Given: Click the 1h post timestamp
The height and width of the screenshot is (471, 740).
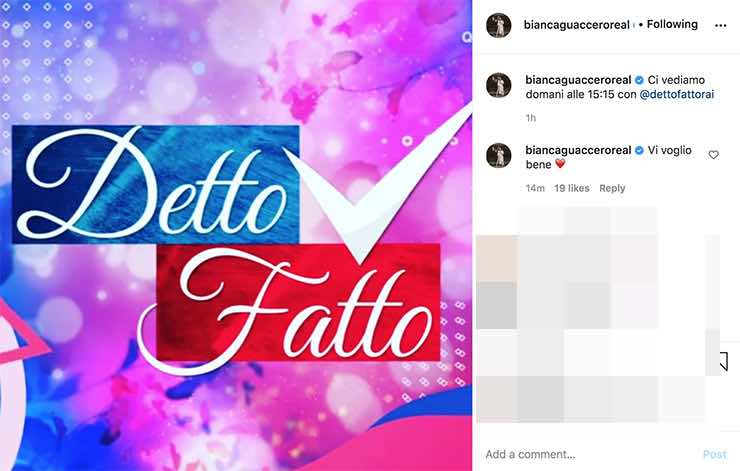Looking at the screenshot, I should tap(531, 118).
